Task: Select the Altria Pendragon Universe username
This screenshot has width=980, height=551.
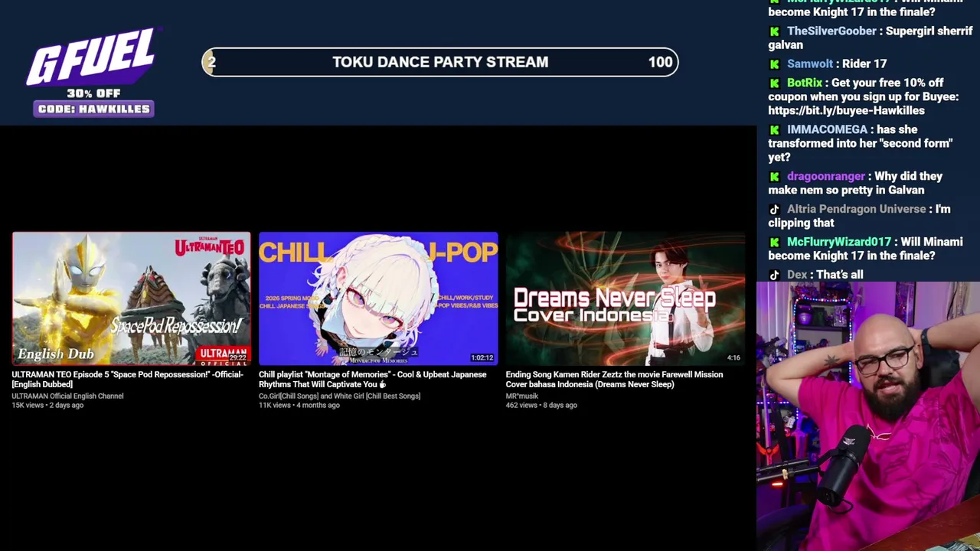Action: 857,210
